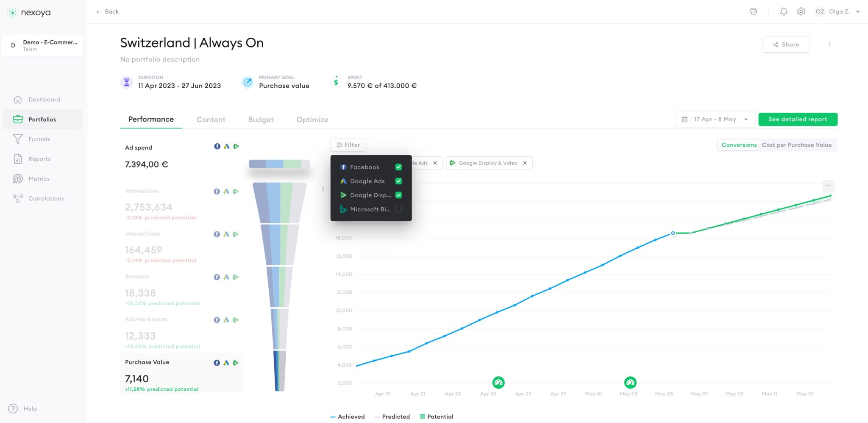Image resolution: width=868 pixels, height=423 pixels.
Task: Select the Facebook icon beside Ad spend
Action: click(x=217, y=146)
